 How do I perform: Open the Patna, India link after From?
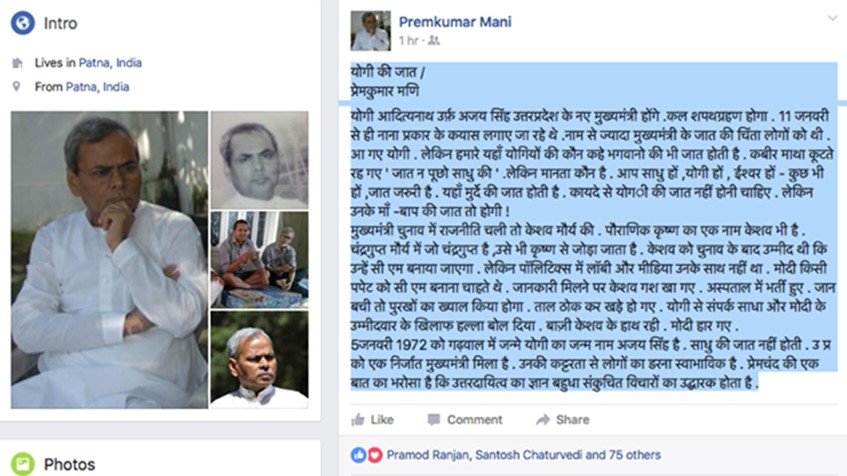[x=97, y=86]
